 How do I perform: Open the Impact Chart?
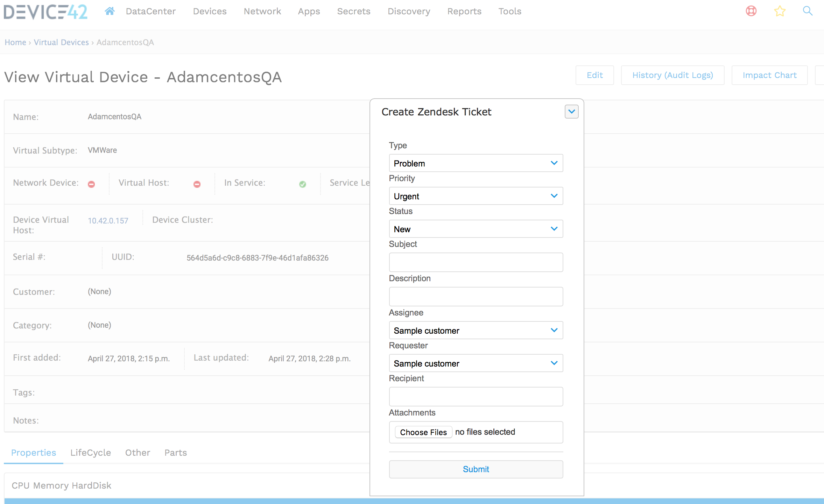[769, 75]
